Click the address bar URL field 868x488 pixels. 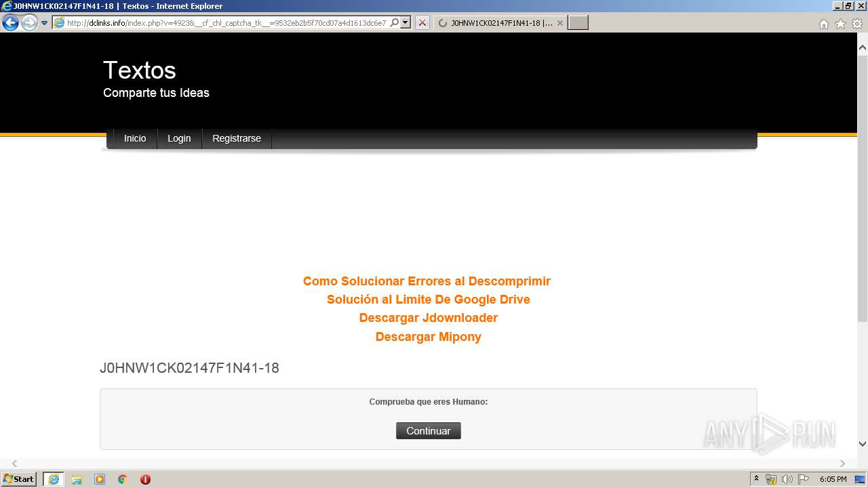pos(226,23)
